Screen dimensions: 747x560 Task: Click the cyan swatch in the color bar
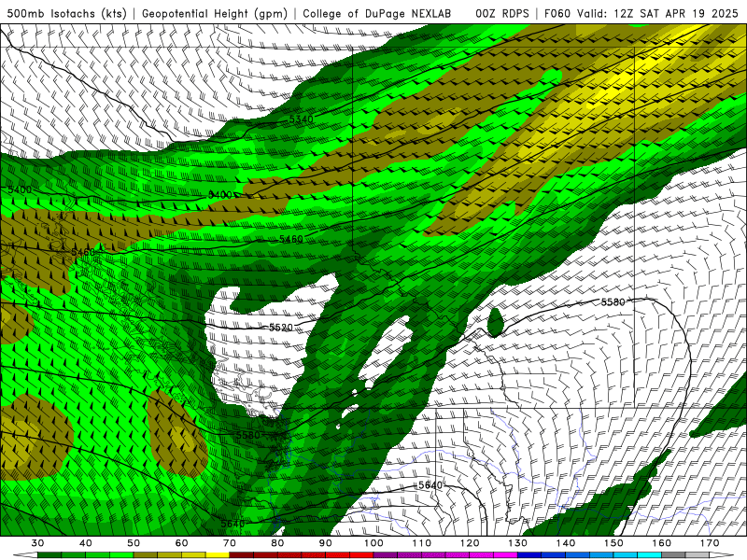coord(649,555)
